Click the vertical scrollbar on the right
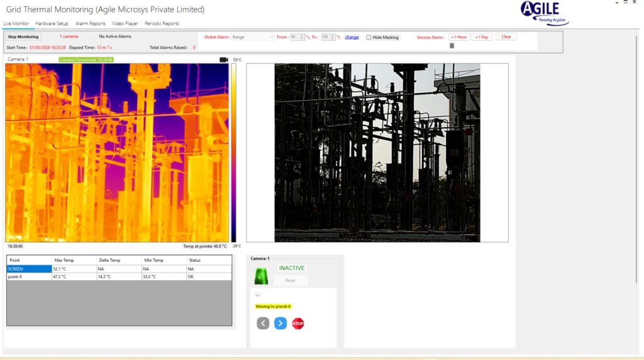 (x=636, y=159)
